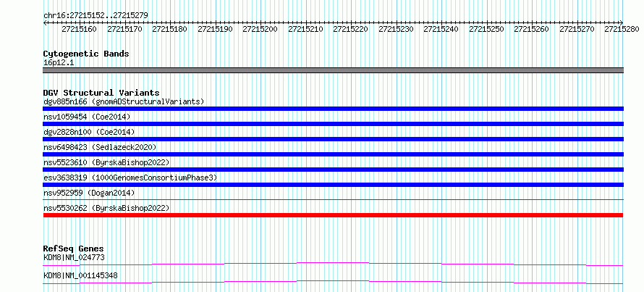
Task: Select the blue bar under dgv885n166
Action: (333, 109)
